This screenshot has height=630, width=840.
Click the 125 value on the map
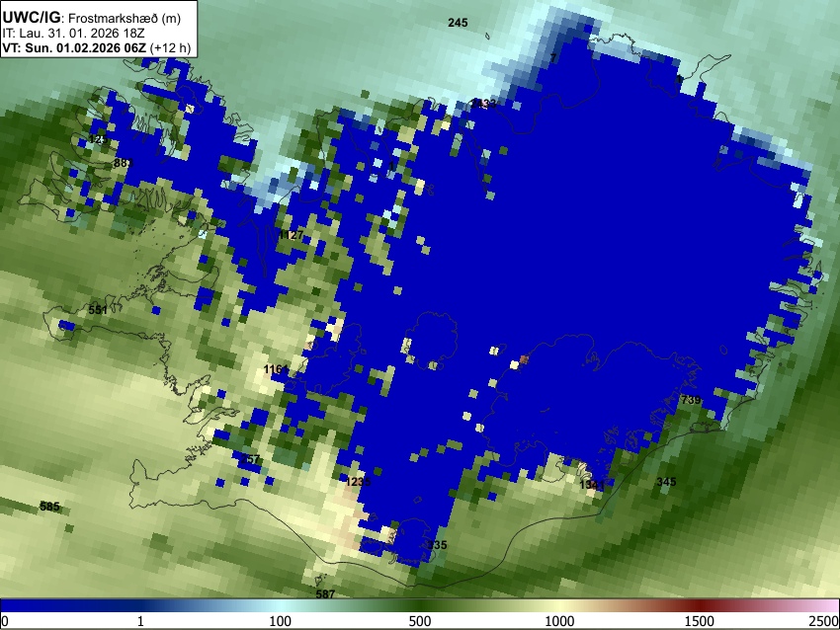[x=99, y=139]
